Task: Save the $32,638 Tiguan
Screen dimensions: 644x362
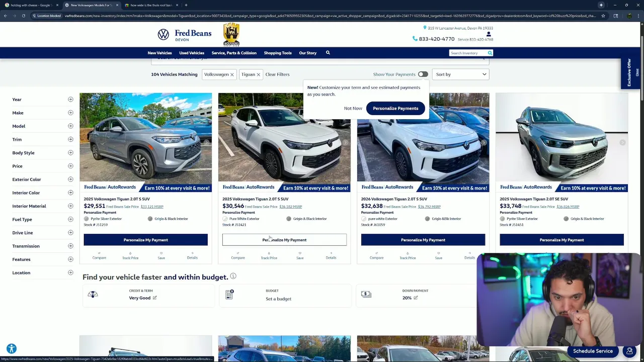Action: point(439,256)
